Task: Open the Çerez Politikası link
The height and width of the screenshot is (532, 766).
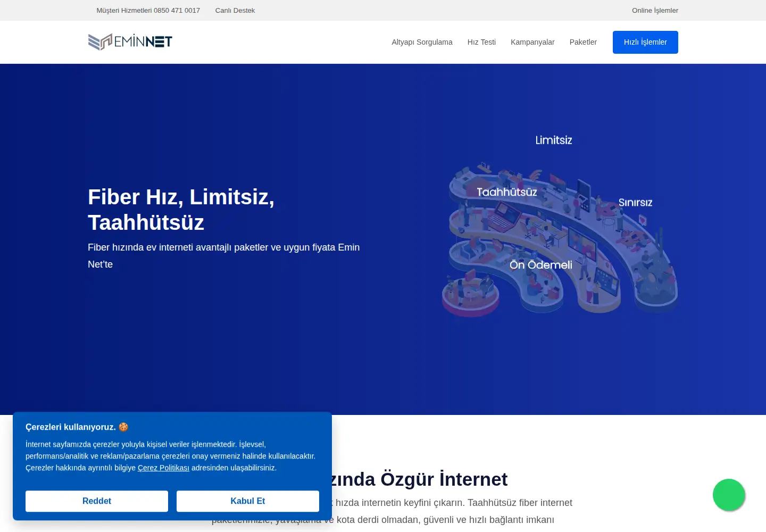Action: tap(163, 468)
